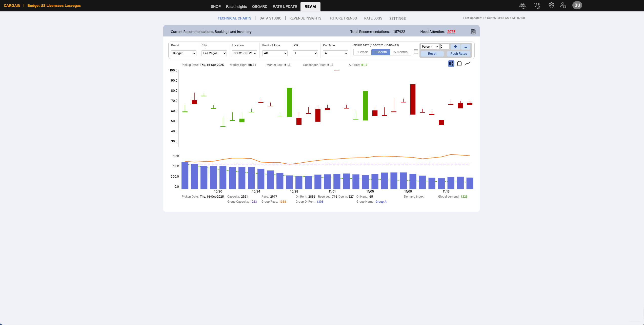This screenshot has height=325, width=644.
Task: Select the candlestick chart view icon
Action: coord(451,64)
